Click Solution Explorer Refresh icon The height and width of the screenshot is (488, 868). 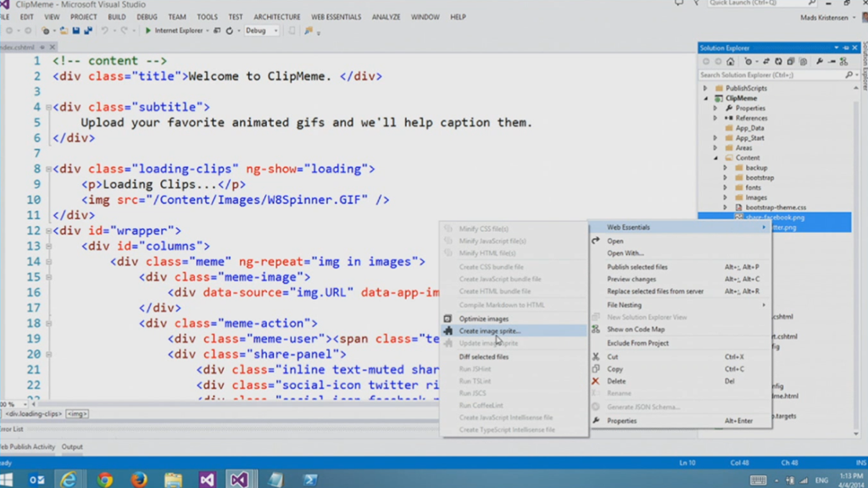(778, 61)
